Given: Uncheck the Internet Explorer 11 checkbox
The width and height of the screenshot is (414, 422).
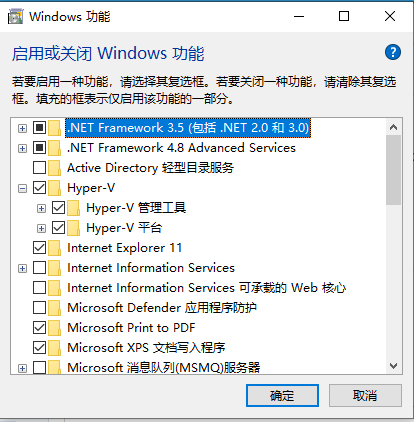Looking at the screenshot, I should click(39, 248).
